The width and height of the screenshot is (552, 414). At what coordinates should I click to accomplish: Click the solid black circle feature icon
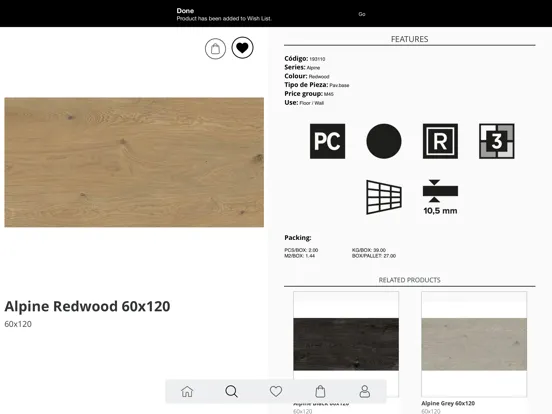(x=384, y=141)
